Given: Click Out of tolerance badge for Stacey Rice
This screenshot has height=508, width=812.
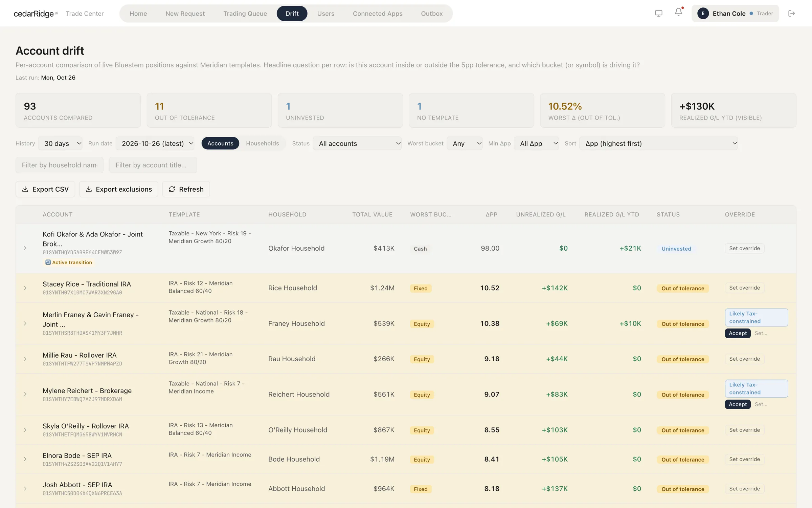Looking at the screenshot, I should (683, 288).
